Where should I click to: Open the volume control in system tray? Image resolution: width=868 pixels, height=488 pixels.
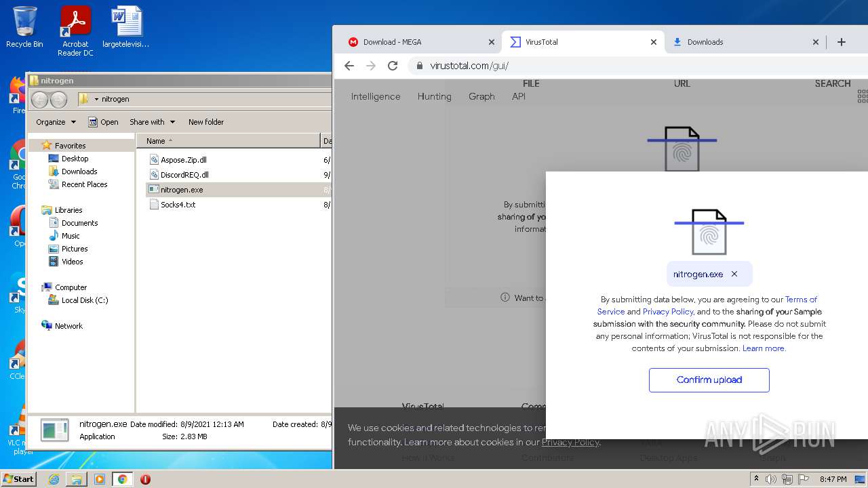point(771,479)
